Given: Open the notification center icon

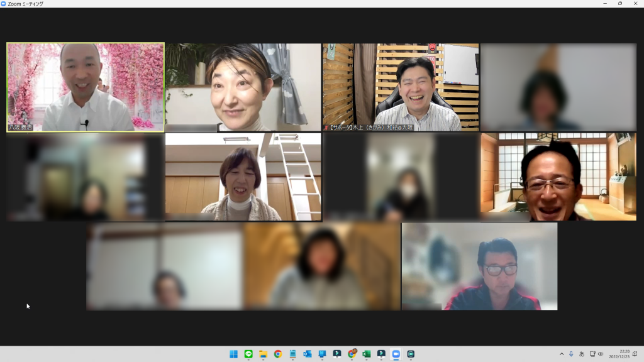Looking at the screenshot, I should 635,354.
